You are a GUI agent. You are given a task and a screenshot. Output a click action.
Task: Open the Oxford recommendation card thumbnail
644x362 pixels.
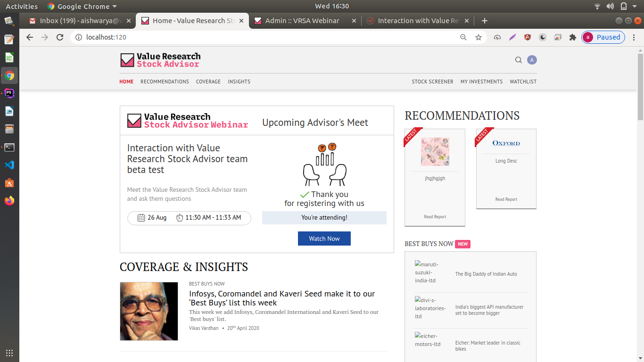(x=506, y=143)
